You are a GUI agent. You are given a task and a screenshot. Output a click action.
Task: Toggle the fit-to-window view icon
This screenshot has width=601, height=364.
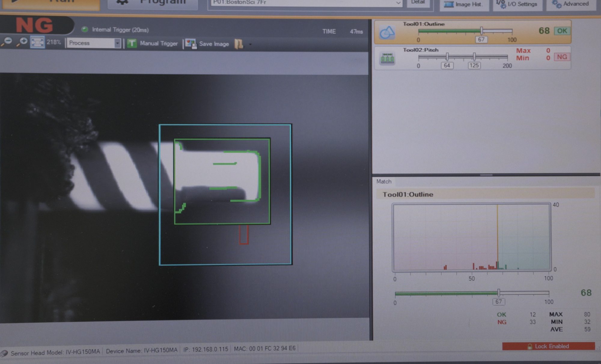37,42
